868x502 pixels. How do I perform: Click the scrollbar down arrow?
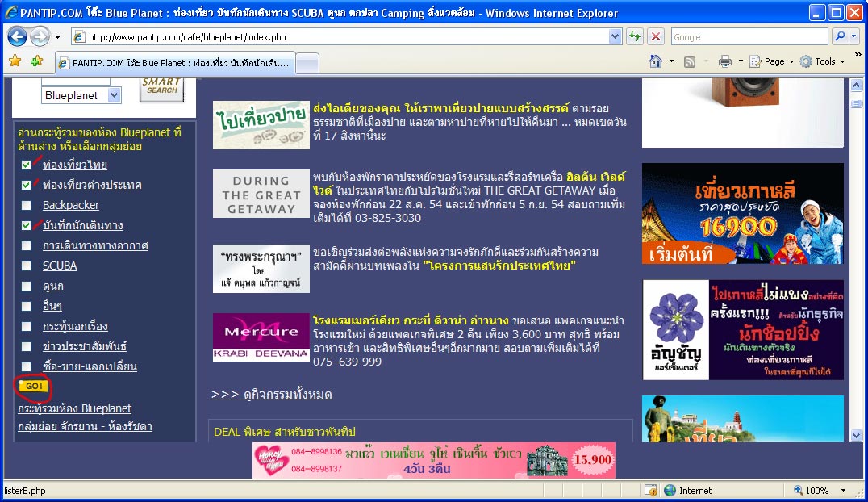click(856, 436)
